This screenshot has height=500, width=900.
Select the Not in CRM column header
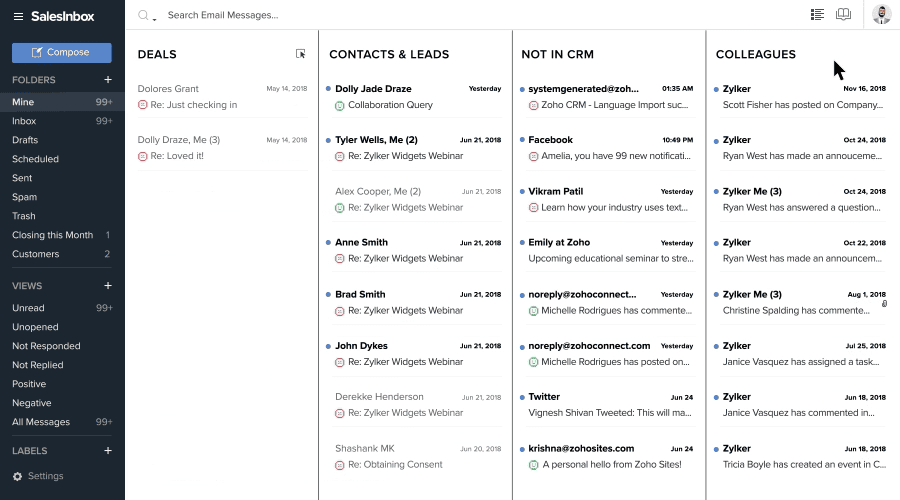(557, 55)
